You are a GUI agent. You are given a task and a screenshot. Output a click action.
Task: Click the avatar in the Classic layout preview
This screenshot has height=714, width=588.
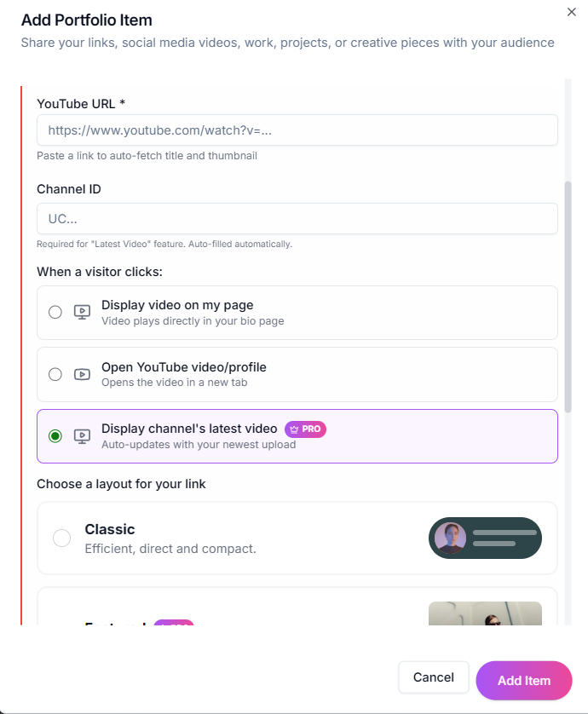click(x=450, y=538)
